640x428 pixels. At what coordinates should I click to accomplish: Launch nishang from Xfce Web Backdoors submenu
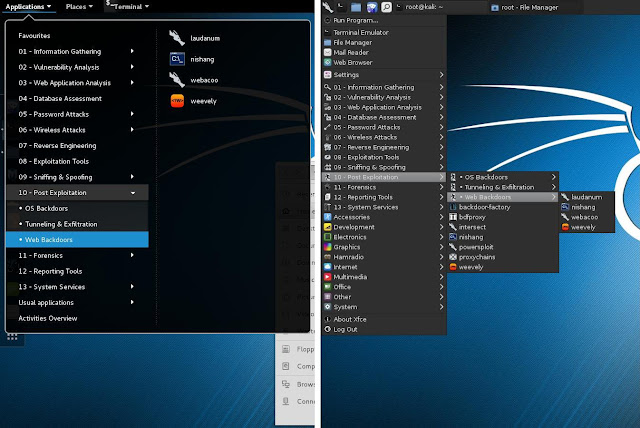tap(587, 207)
